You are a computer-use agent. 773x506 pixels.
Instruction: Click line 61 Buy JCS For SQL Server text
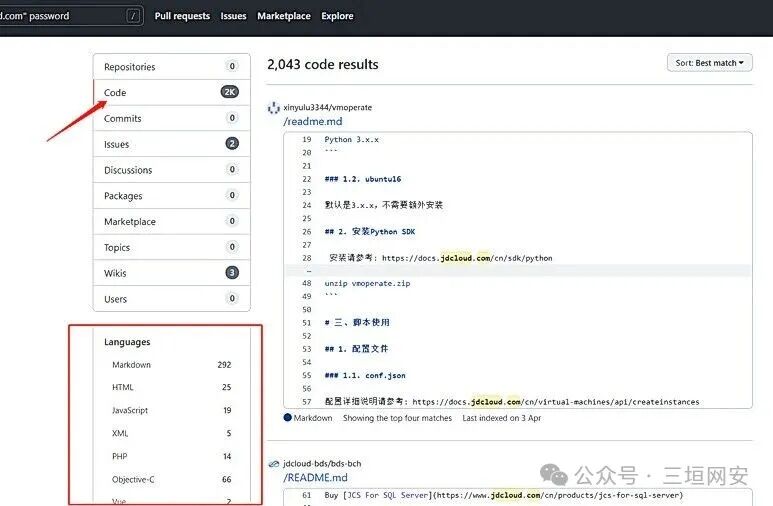(x=504, y=495)
